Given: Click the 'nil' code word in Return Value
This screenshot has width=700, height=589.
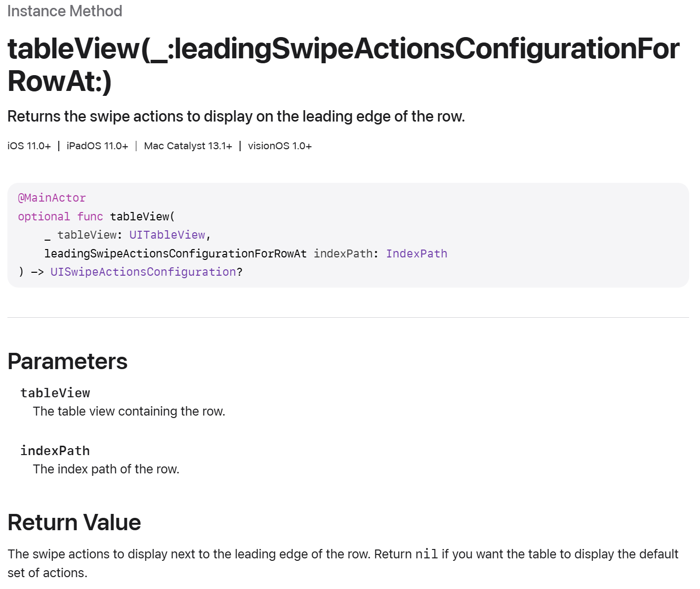Looking at the screenshot, I should point(427,554).
